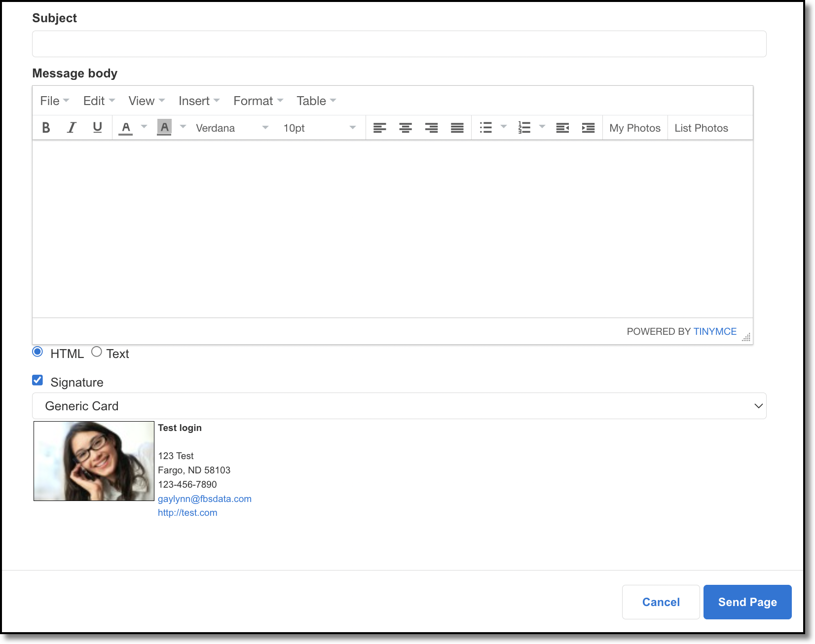Open the Format menu
The width and height of the screenshot is (815, 644).
tap(258, 101)
